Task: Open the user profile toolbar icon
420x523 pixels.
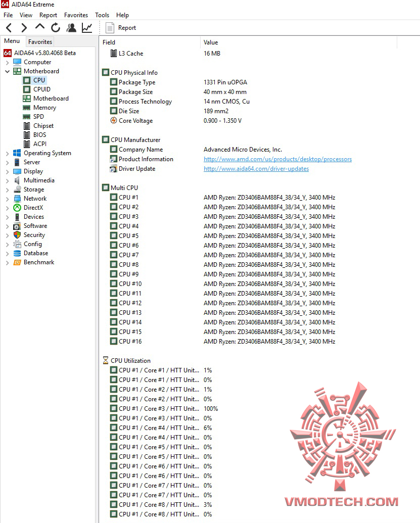Action: [71, 28]
